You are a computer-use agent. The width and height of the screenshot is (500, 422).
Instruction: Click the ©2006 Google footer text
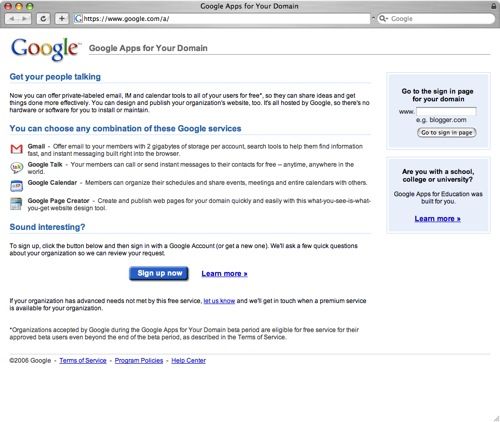pos(30,360)
